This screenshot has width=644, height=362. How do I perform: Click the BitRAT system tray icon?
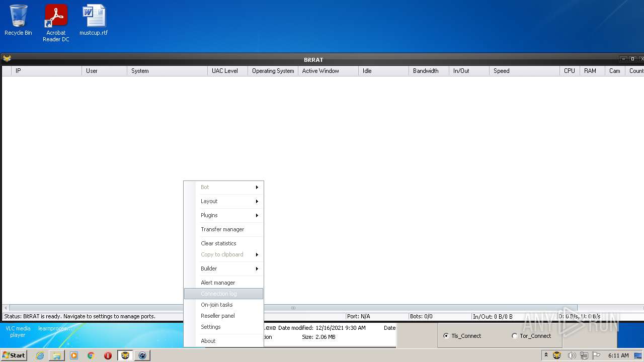coord(557,355)
